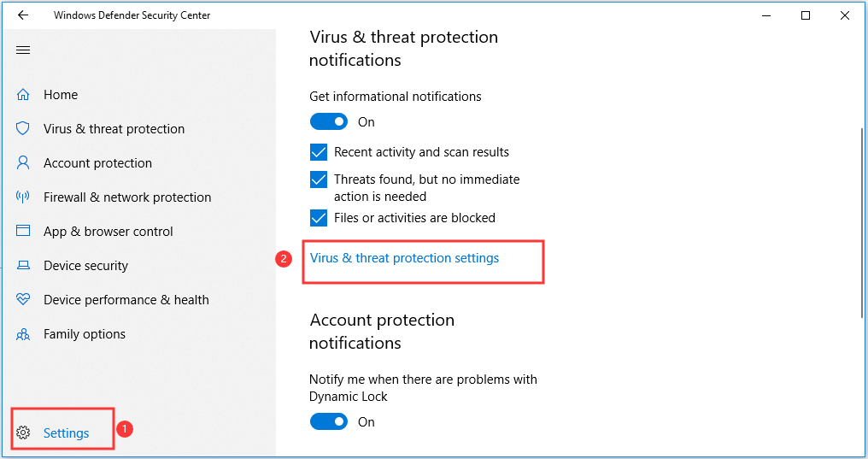The height and width of the screenshot is (459, 868).
Task: Click the Firewall & network antenna icon
Action: point(24,197)
